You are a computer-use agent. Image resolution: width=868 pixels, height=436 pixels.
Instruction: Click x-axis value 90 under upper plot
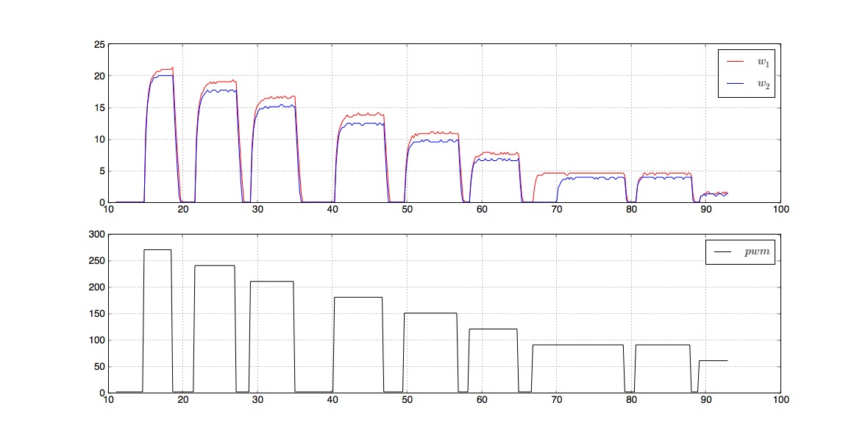click(706, 209)
